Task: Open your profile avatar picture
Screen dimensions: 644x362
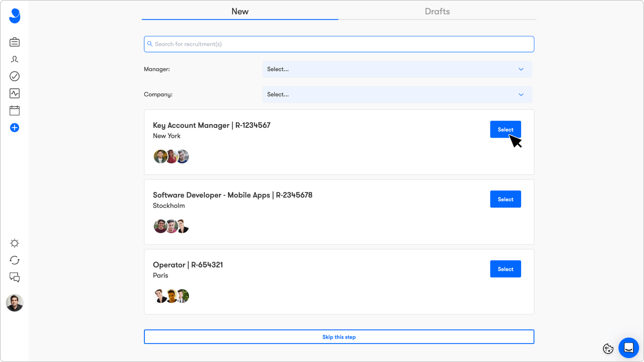Action: tap(14, 303)
